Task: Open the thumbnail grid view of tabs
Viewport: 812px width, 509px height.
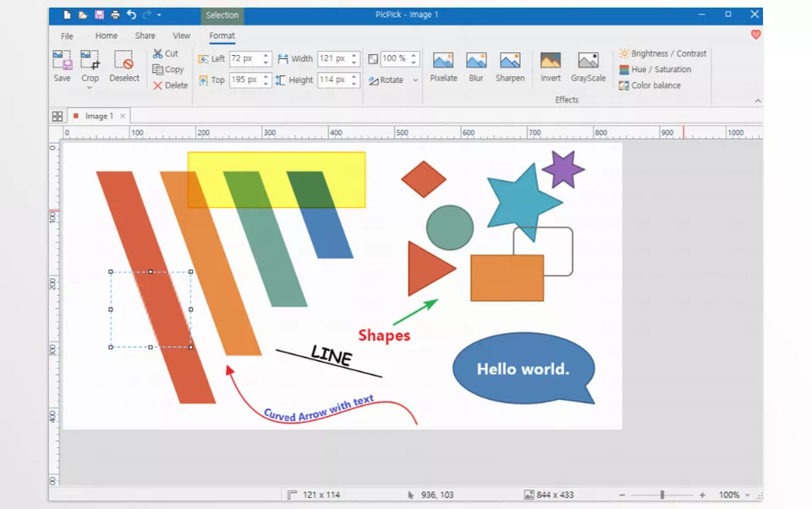Action: 58,117
